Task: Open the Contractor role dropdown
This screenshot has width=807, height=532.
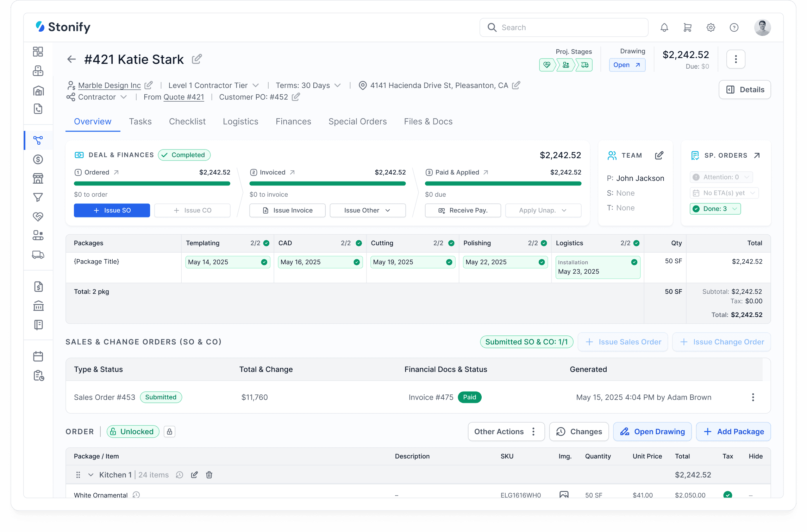Action: (124, 97)
